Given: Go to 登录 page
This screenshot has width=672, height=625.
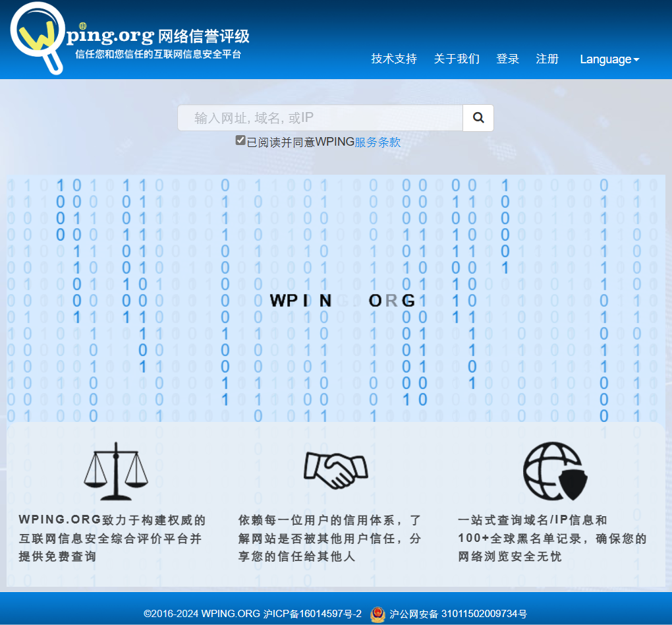Looking at the screenshot, I should coord(507,59).
